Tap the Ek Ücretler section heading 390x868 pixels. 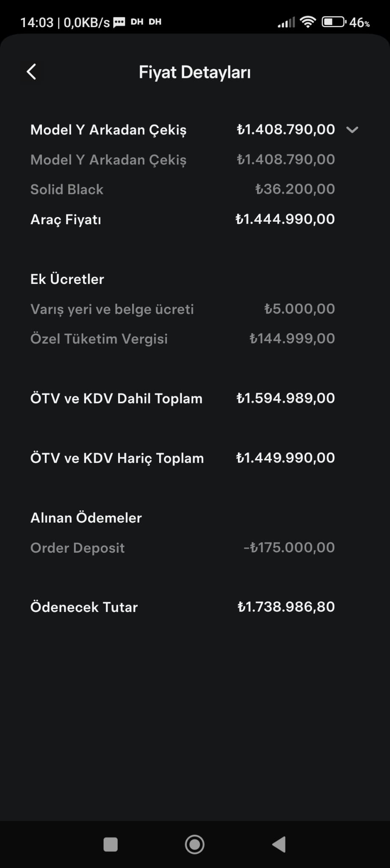[x=67, y=279]
